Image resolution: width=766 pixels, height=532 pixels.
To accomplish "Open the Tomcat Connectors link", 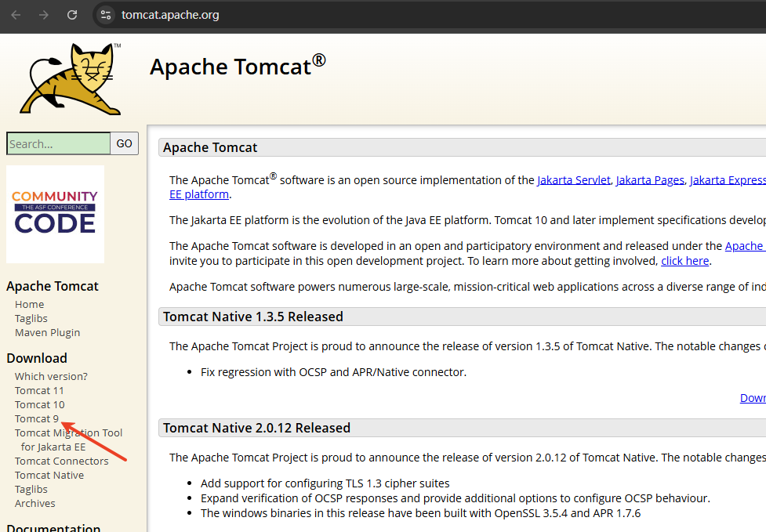I will point(62,461).
